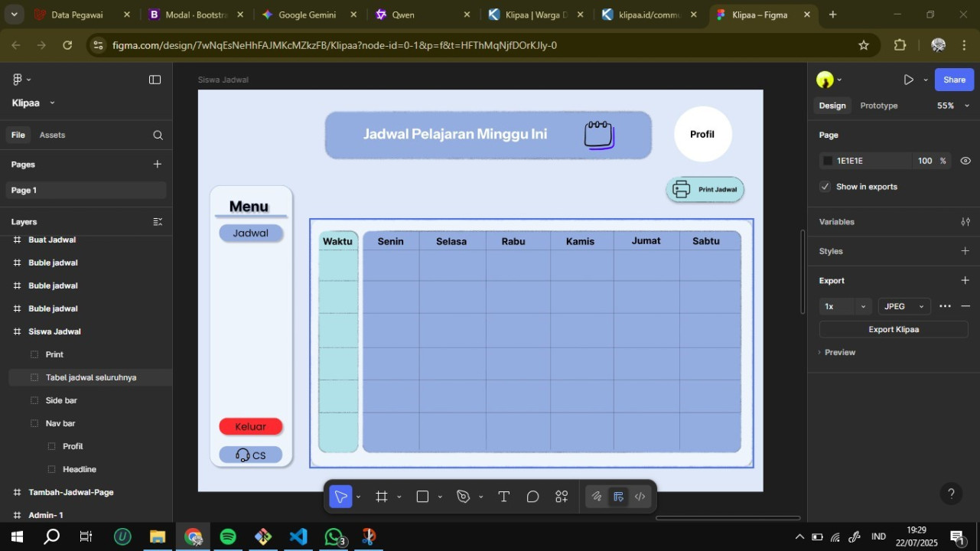Select the Comment tool in the toolbar
980x551 pixels.
tap(532, 497)
